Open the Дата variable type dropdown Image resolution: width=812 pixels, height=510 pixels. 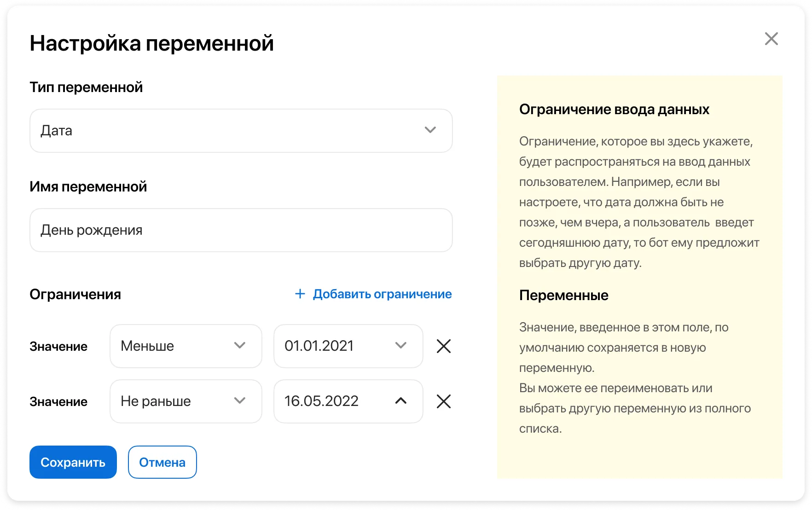(x=241, y=131)
